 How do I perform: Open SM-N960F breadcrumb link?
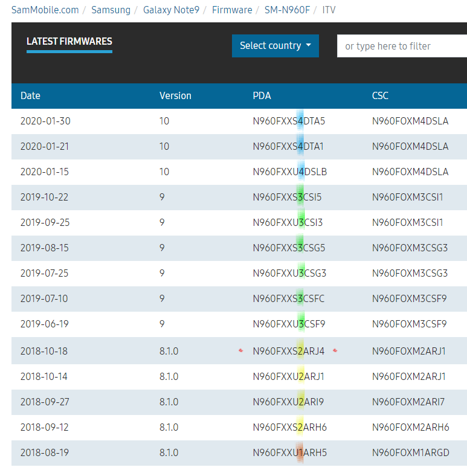287,10
